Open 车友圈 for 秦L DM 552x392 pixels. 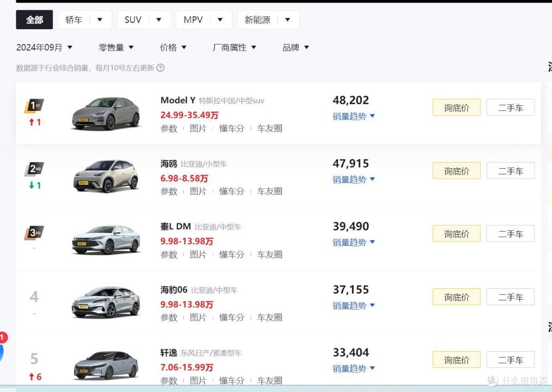pyautogui.click(x=270, y=255)
